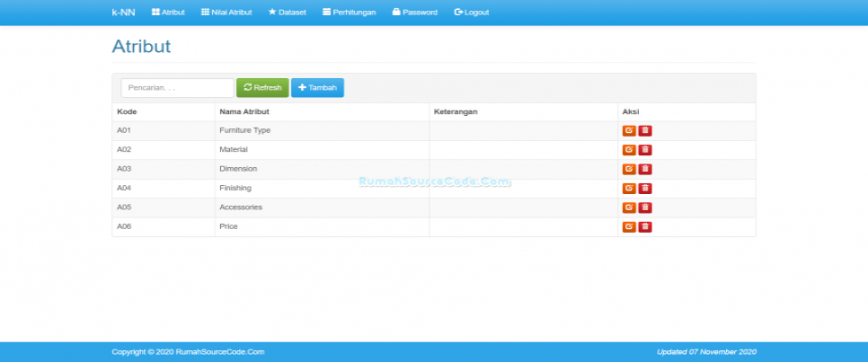The height and width of the screenshot is (362, 868).
Task: Delete the Furniture Type attribute A01
Action: click(x=645, y=130)
